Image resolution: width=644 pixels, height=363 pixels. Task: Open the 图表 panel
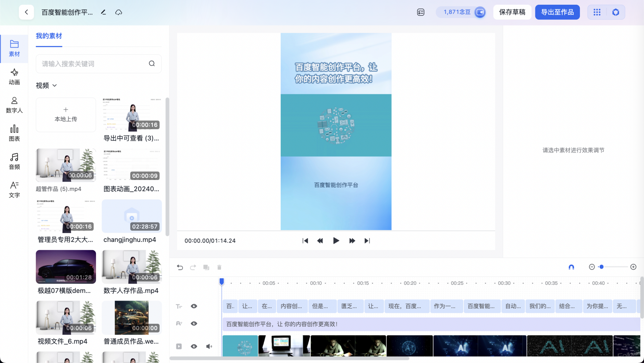point(14,133)
